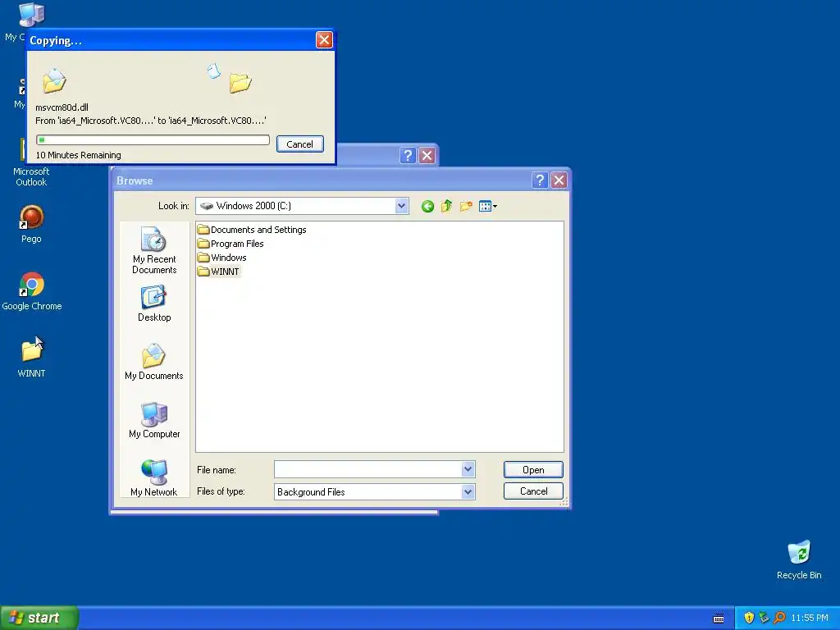This screenshot has height=630, width=840.
Task: Click the keyboard icon in taskbar
Action: (719, 619)
